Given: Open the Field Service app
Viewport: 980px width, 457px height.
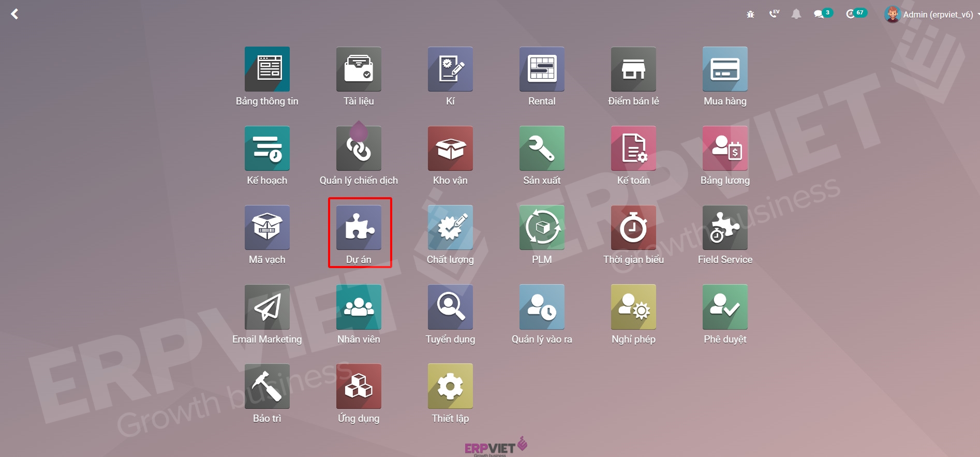Looking at the screenshot, I should [725, 228].
